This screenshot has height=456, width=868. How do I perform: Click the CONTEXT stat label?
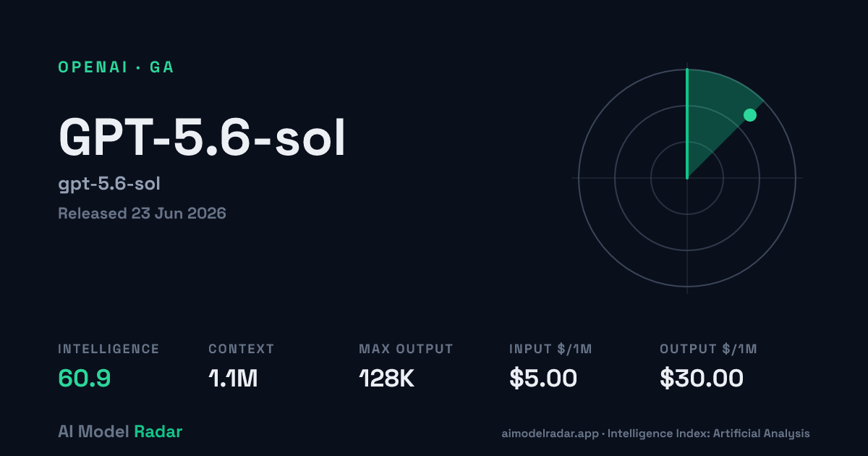point(242,349)
